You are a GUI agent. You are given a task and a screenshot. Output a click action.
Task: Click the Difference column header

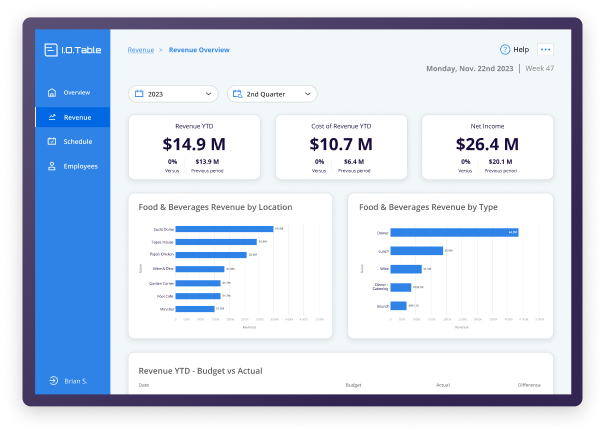coord(529,385)
